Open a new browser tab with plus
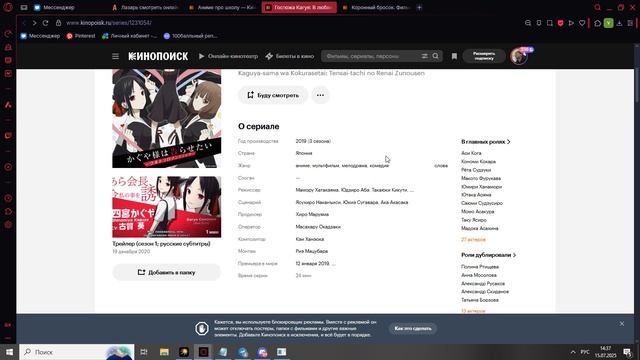This screenshot has height=360, width=640. (x=419, y=7)
